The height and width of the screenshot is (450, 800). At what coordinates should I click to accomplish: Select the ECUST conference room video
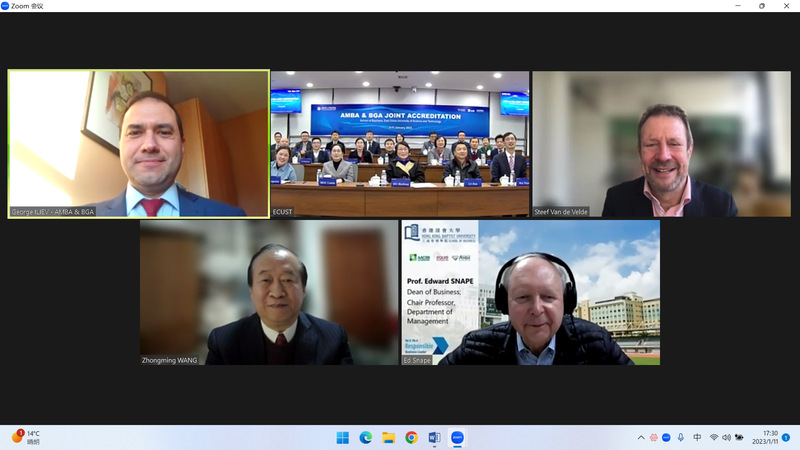(400, 143)
